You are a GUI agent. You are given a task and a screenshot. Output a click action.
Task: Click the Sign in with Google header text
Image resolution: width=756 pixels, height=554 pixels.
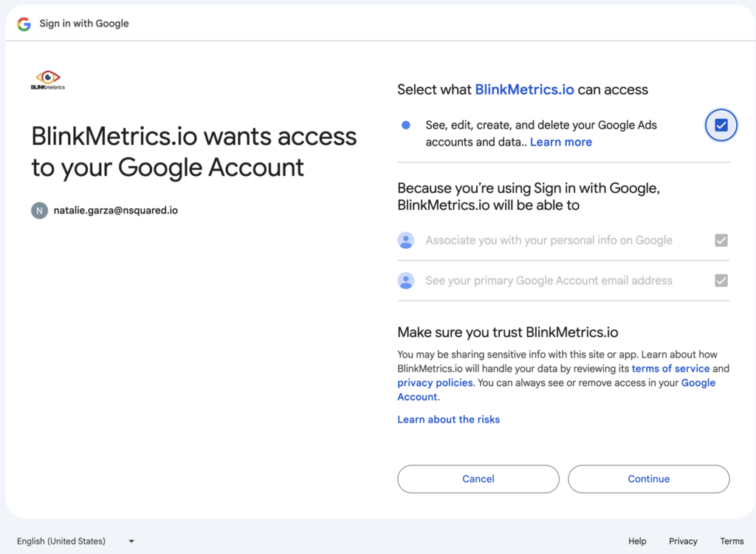point(84,23)
